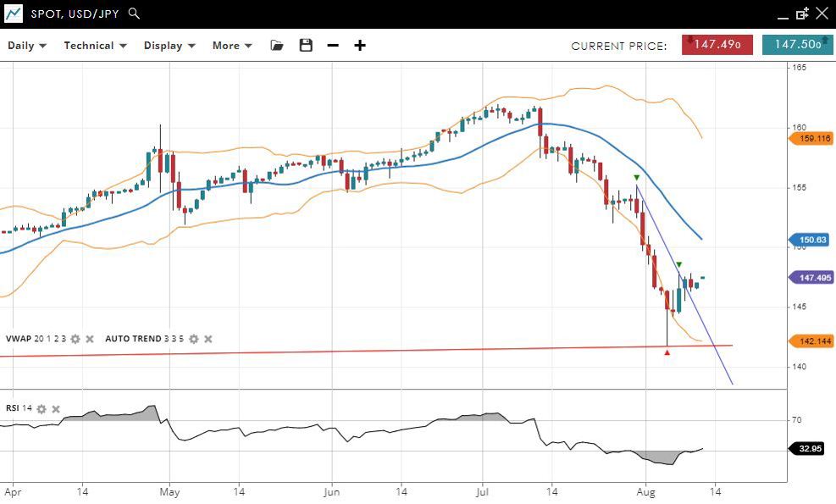Click the search magnifier beside USD/JPY
Image resolution: width=836 pixels, height=504 pixels.
click(135, 14)
